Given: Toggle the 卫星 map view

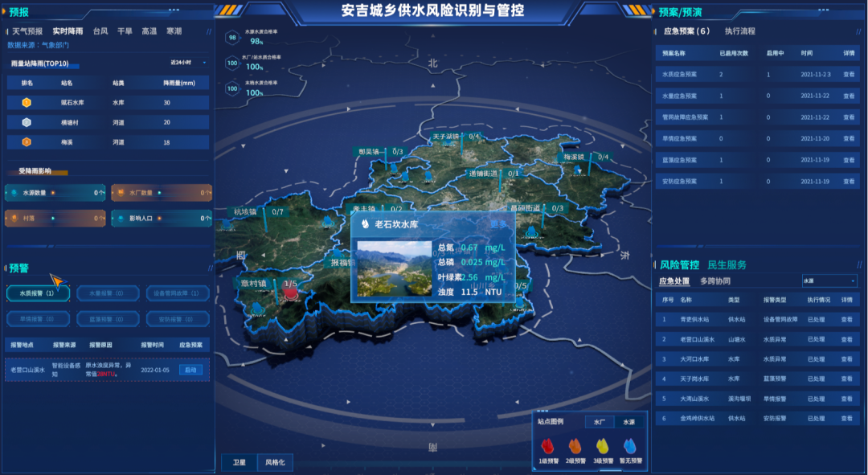Looking at the screenshot, I should point(240,462).
